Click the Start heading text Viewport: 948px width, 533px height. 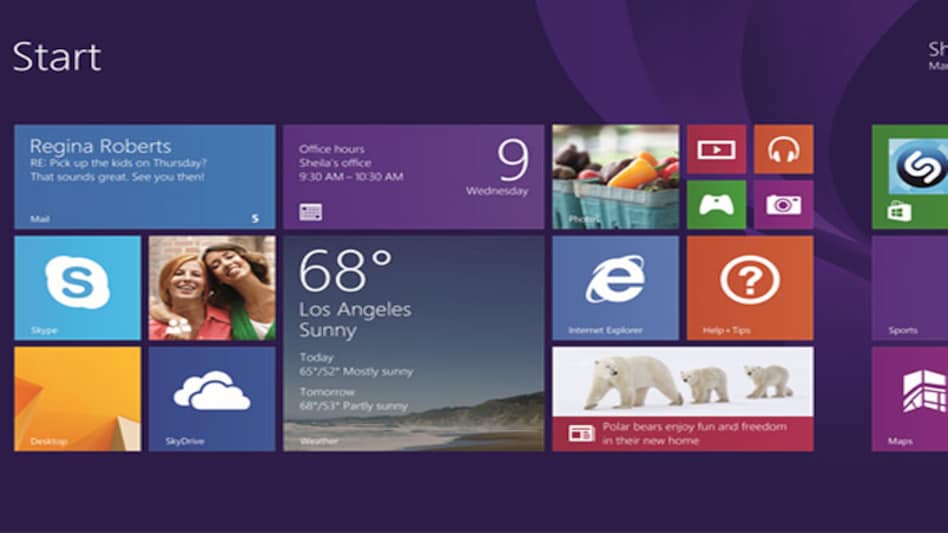(x=57, y=57)
